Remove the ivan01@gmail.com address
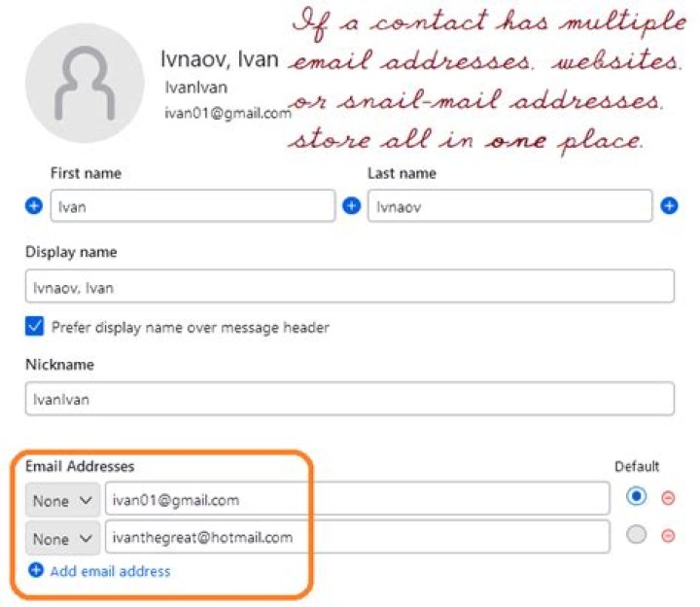The image size is (700, 607). [x=668, y=498]
